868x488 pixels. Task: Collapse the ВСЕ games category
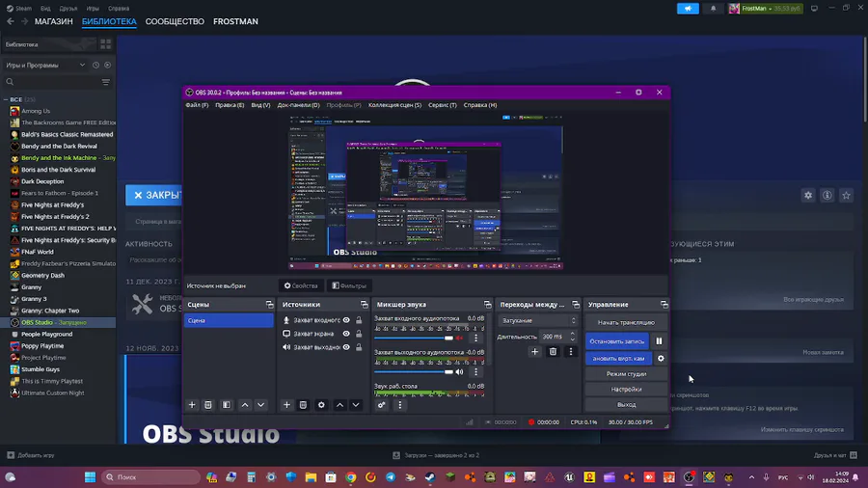point(6,99)
